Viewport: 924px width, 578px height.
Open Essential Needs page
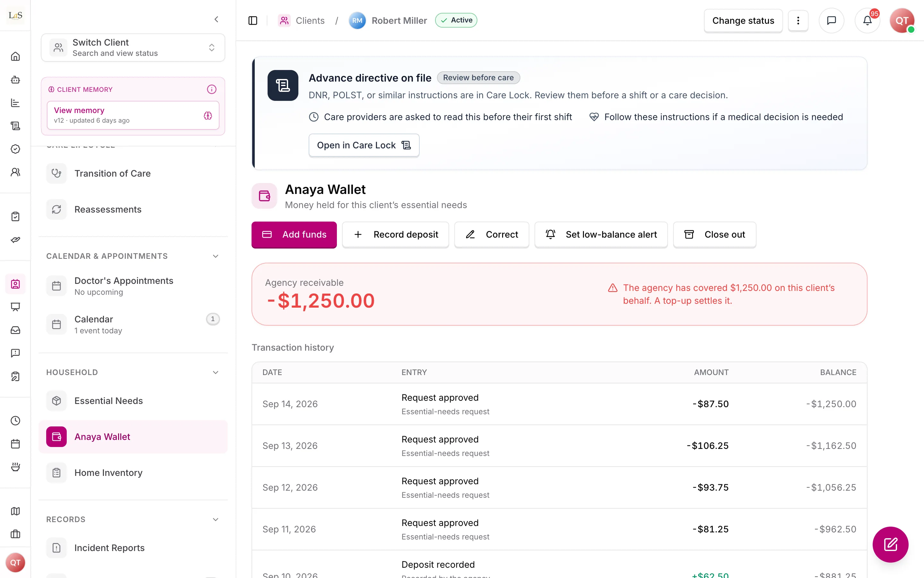133,401
